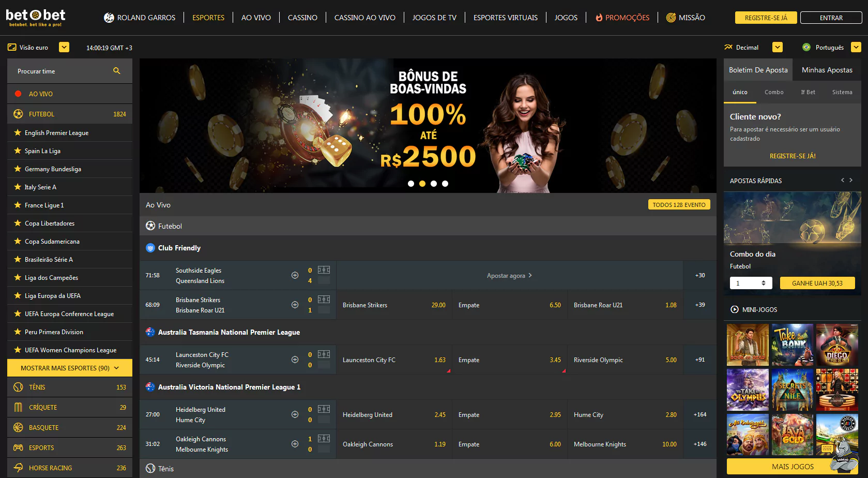Open the Esportes menu
Screen dimensions: 868x478
pyautogui.click(x=208, y=18)
